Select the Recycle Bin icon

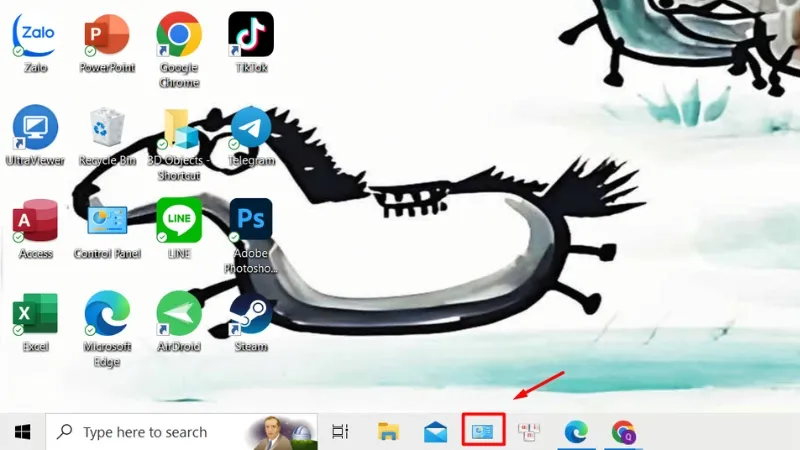click(107, 128)
